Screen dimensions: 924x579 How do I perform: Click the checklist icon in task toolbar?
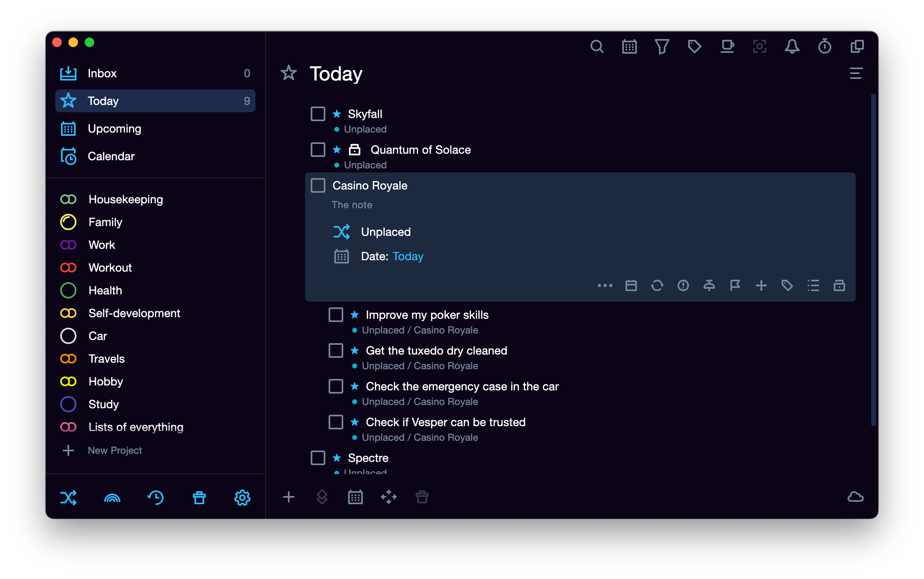point(813,286)
